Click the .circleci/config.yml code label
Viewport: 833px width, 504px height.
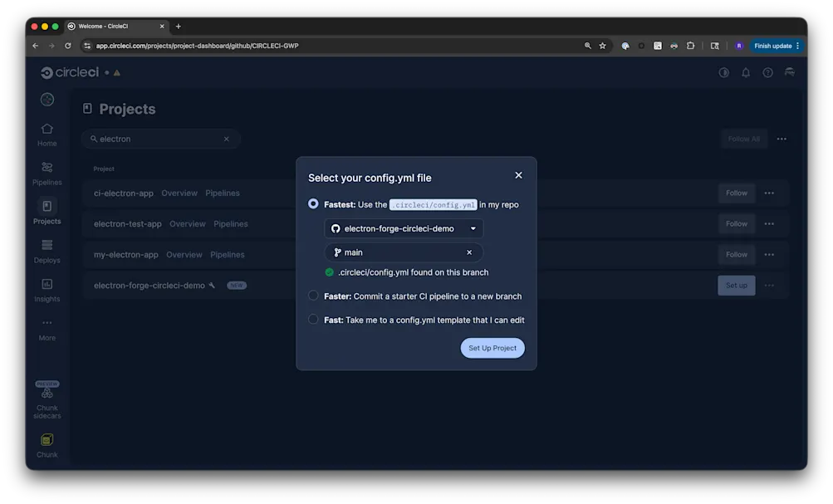tap(433, 205)
